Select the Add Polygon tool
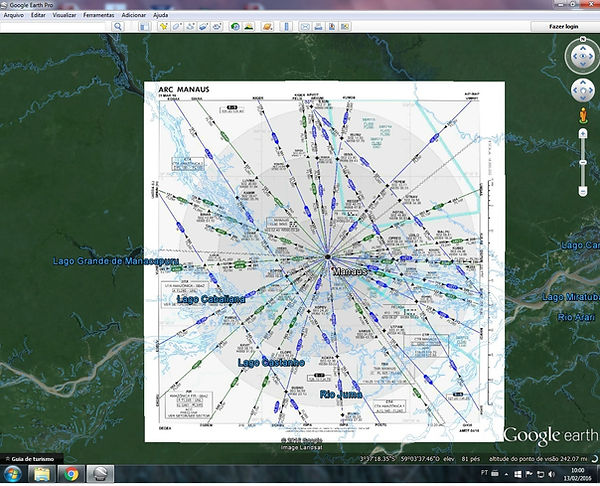 coord(177,26)
